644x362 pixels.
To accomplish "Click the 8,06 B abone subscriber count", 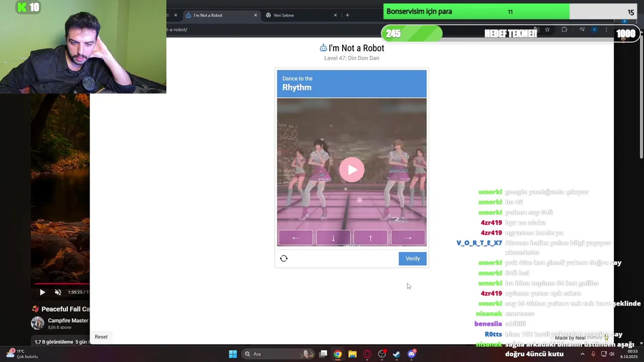I will pyautogui.click(x=60, y=327).
